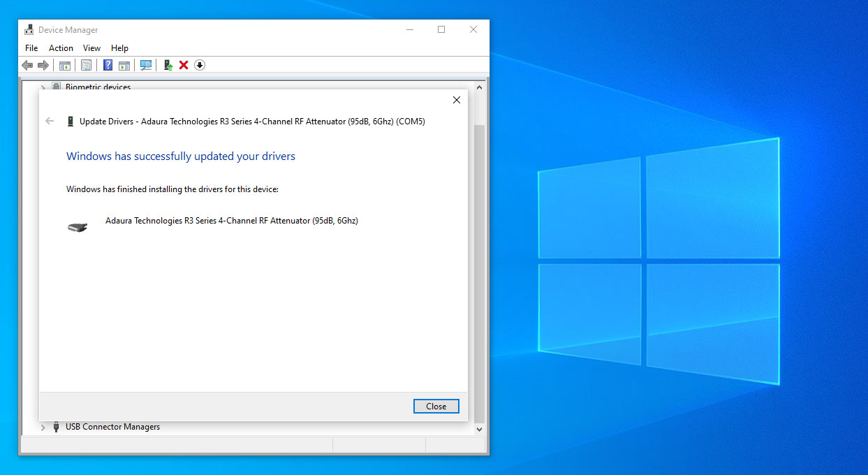Click the device icon in the dialog header
Viewport: 868px width, 475px height.
[x=71, y=121]
